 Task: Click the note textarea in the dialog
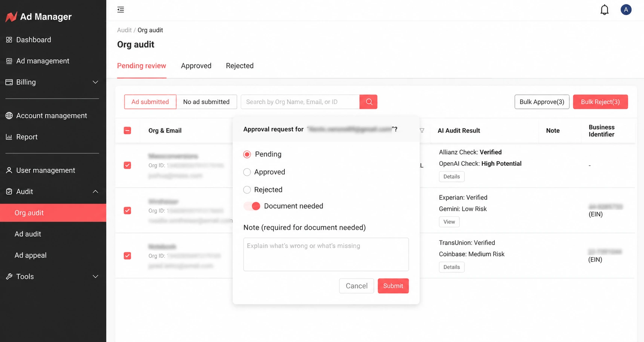coord(326,254)
